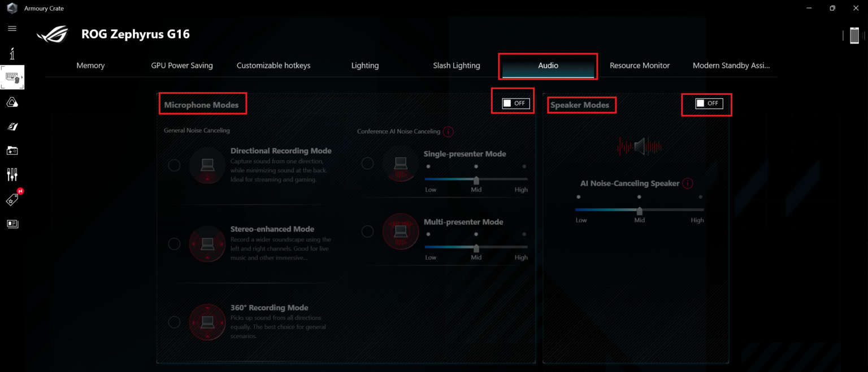Switch to the GPU Power Saving tab
Image resolution: width=868 pixels, height=372 pixels.
coord(182,65)
